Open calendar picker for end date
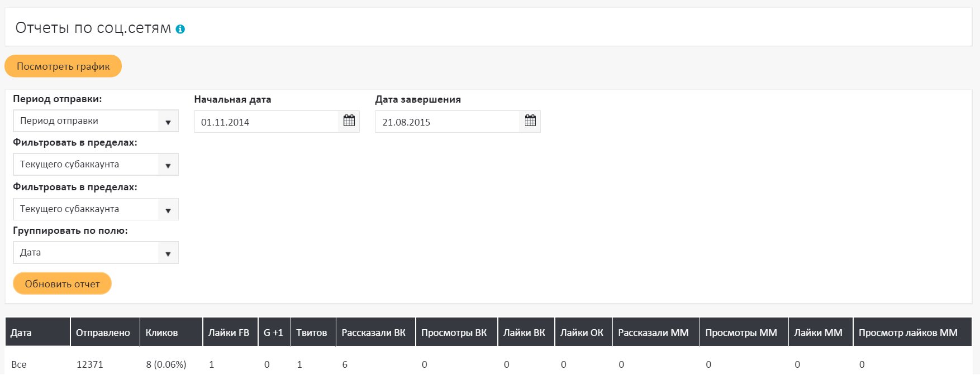The height and width of the screenshot is (380, 980). [x=530, y=121]
